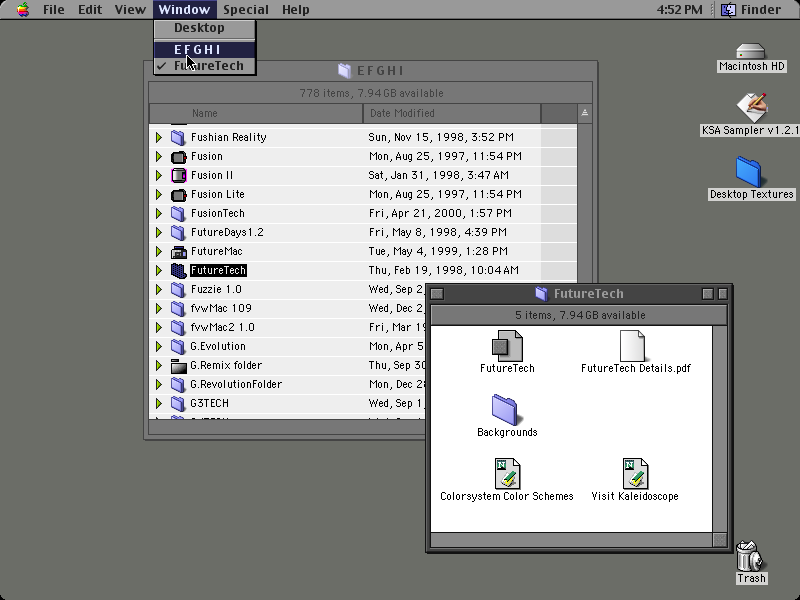Open the View menu
The image size is (800, 600).
pyautogui.click(x=130, y=10)
